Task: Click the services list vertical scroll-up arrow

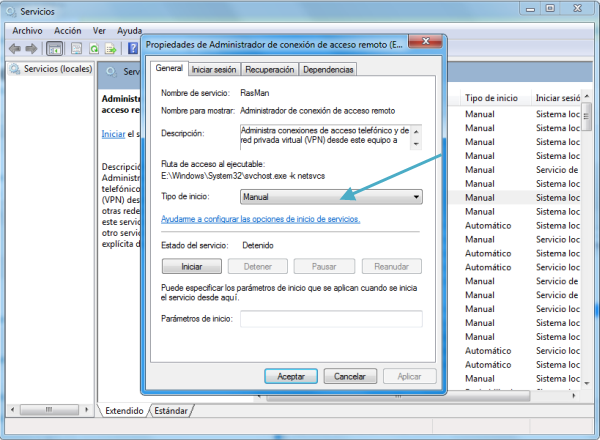Action: click(587, 96)
